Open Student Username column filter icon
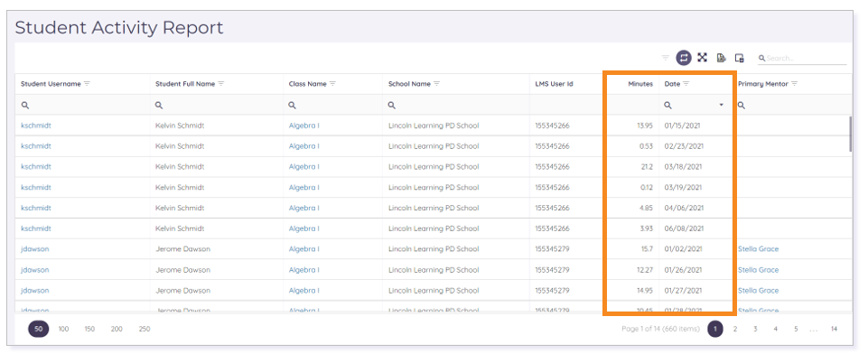The height and width of the screenshot is (354, 868). 87,84
